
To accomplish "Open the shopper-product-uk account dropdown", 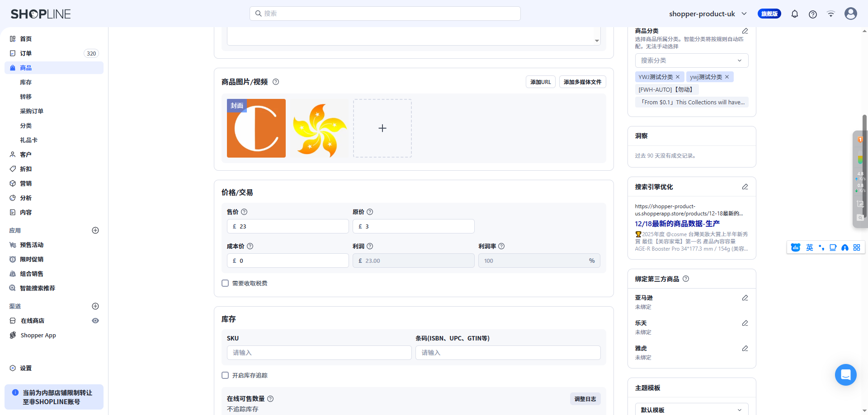I will [x=708, y=14].
